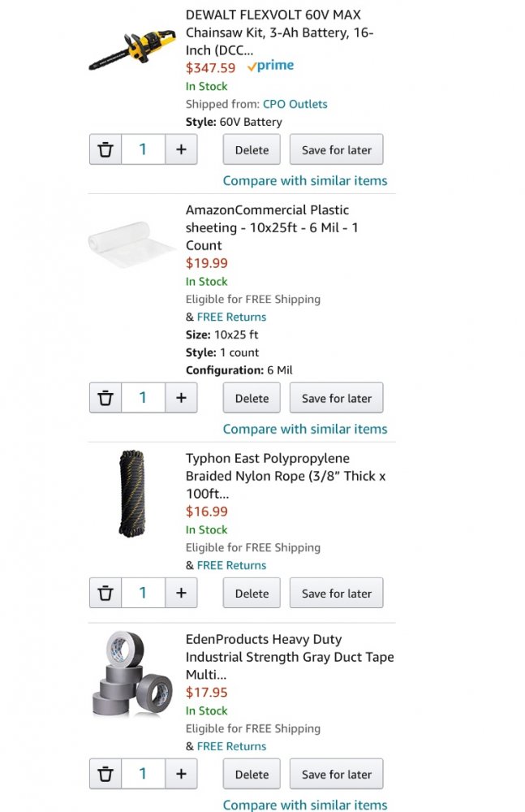Click trash icon for Typhon East rope
This screenshot has width=525, height=812.
click(x=105, y=593)
